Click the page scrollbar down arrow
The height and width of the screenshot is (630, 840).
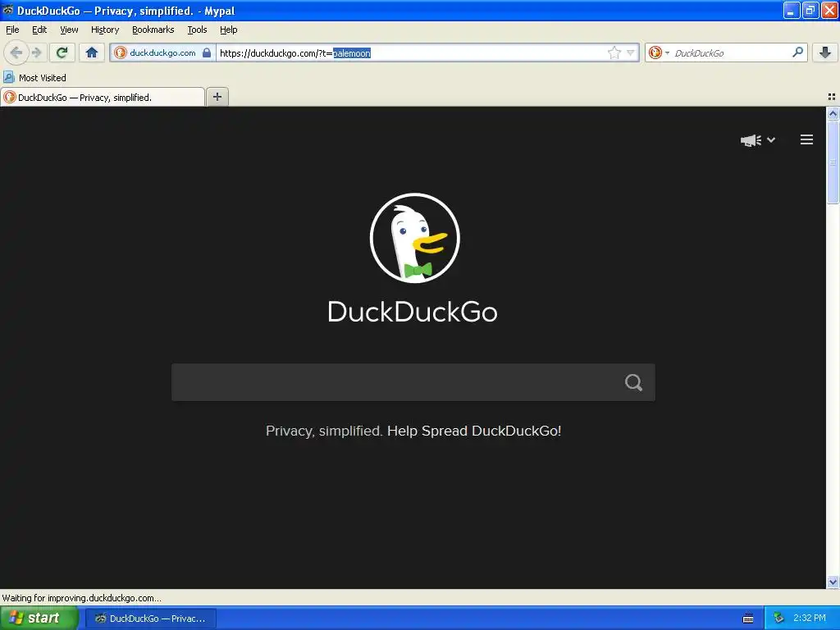coord(833,582)
